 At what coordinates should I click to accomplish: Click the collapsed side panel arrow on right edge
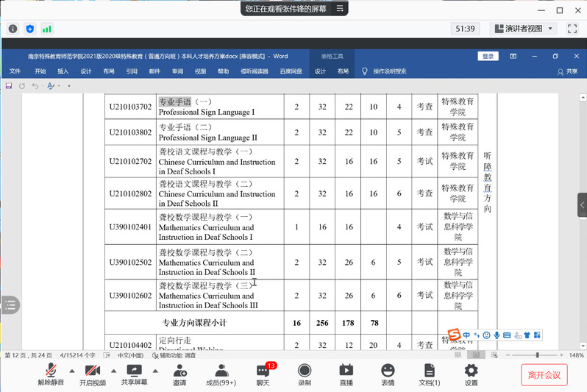582,204
